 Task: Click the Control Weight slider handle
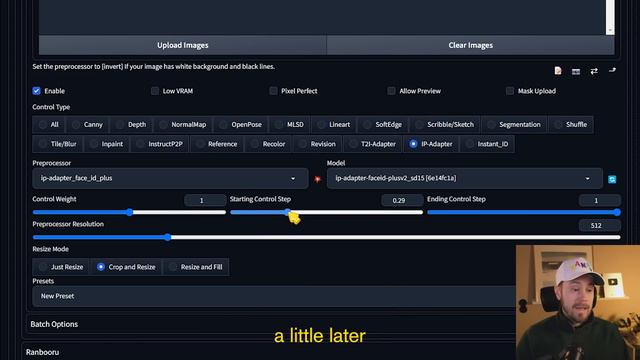[x=129, y=212]
